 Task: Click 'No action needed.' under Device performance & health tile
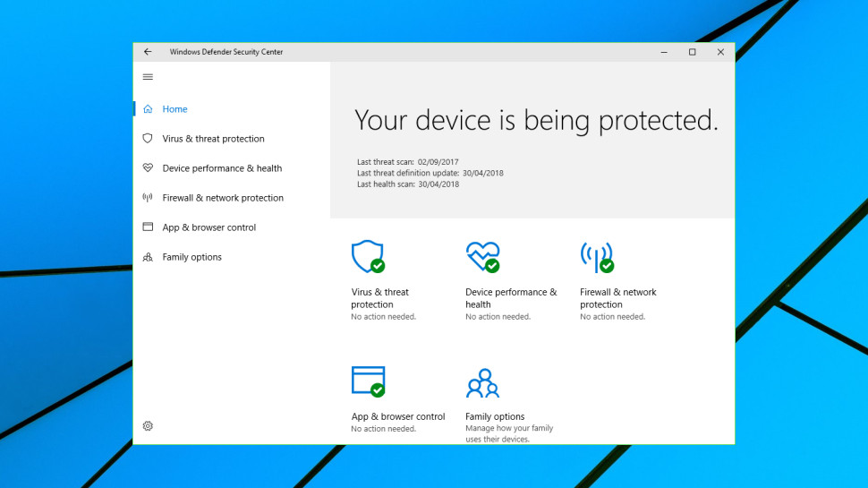[x=498, y=317]
